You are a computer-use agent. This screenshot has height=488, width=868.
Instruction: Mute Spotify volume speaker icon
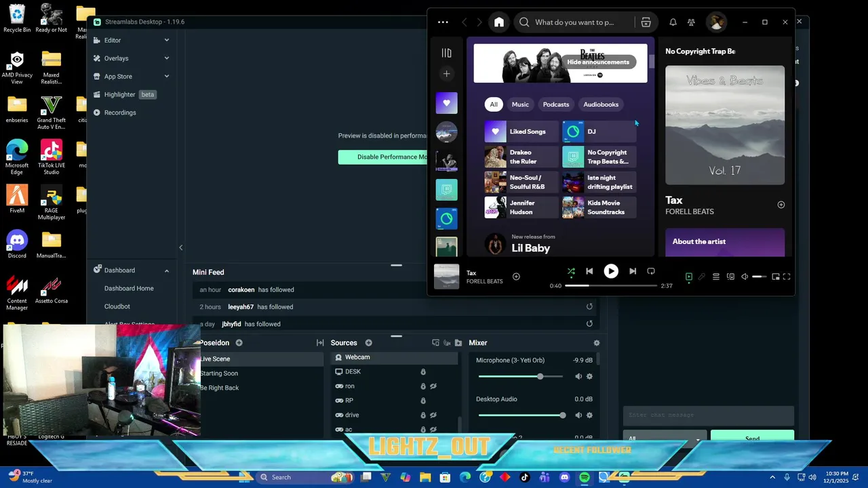pyautogui.click(x=745, y=277)
